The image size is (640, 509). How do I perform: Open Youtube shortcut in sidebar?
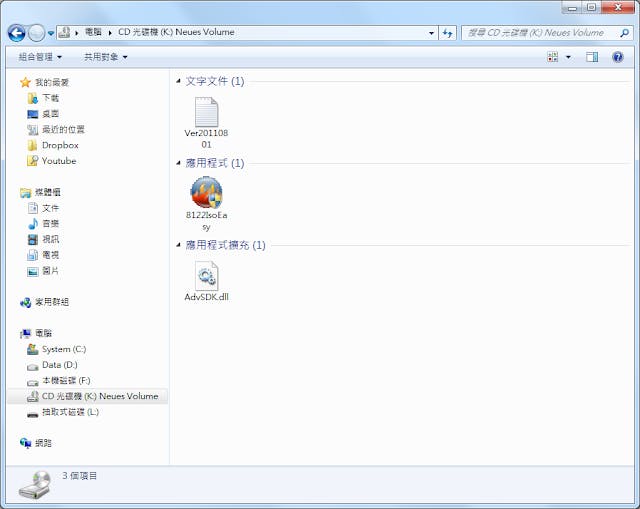(51, 161)
